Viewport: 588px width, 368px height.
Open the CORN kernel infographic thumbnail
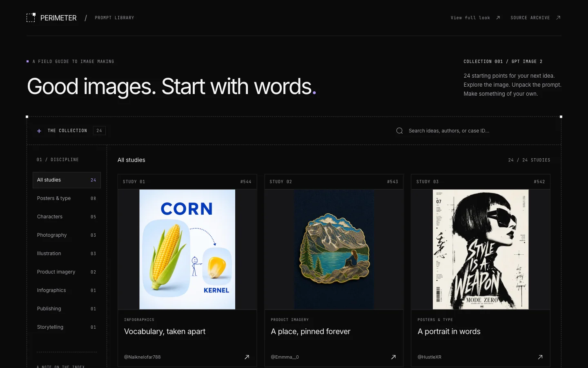point(187,249)
